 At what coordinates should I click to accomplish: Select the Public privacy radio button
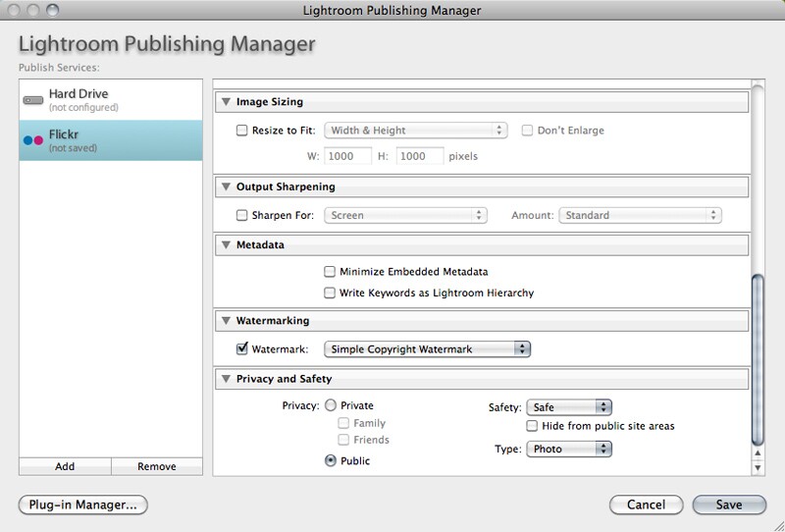pyautogui.click(x=331, y=460)
